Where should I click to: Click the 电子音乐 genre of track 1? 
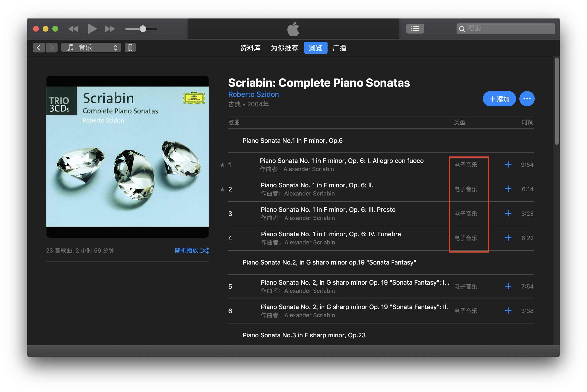coord(466,165)
